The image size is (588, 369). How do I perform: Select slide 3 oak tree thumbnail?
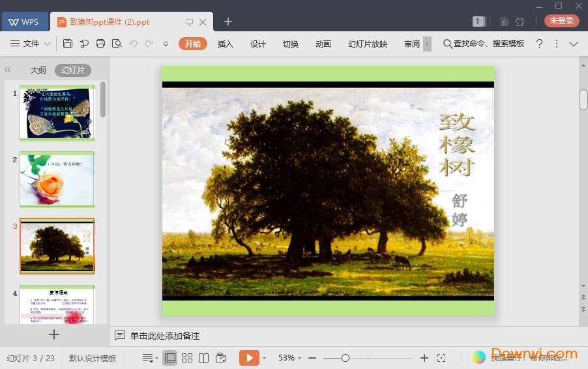click(57, 246)
